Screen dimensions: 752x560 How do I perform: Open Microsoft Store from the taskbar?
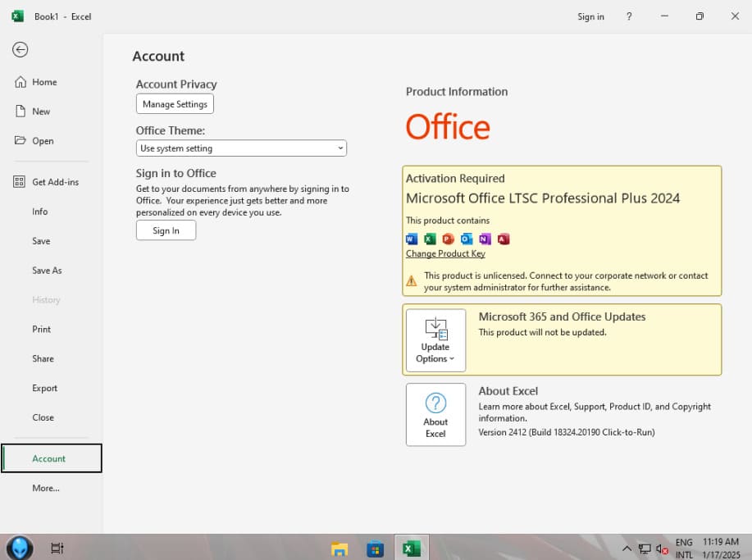pyautogui.click(x=375, y=548)
